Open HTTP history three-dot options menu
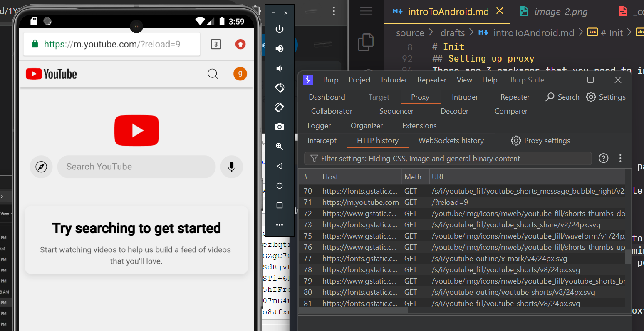Image resolution: width=644 pixels, height=331 pixels. pos(620,158)
